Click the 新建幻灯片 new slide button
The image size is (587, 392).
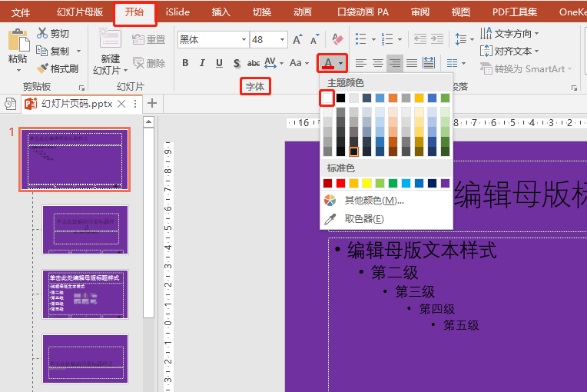pyautogui.click(x=111, y=51)
